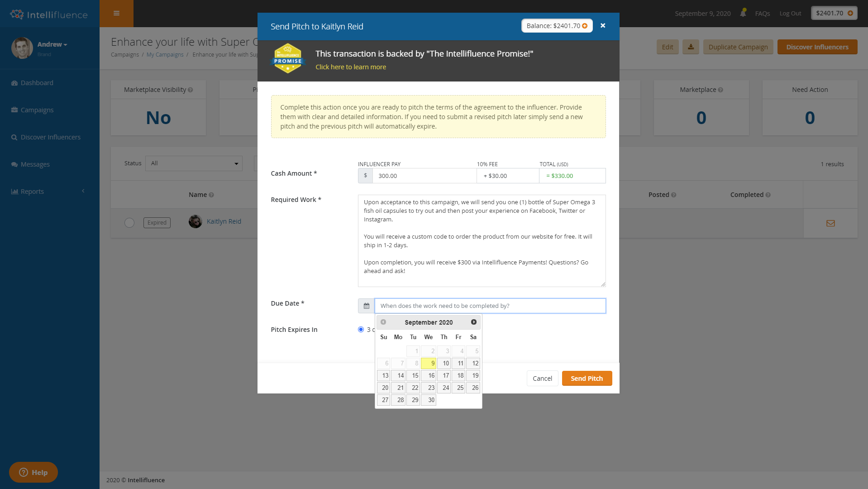The height and width of the screenshot is (489, 868).
Task: Download campaign using the download icon button
Action: 691,47
